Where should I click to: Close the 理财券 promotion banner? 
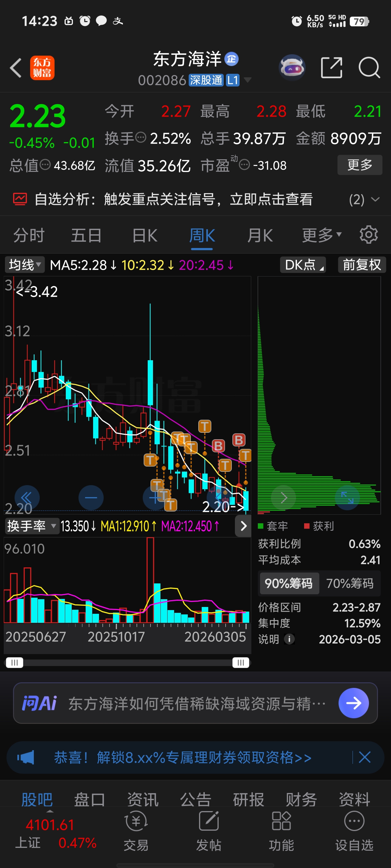(365, 757)
